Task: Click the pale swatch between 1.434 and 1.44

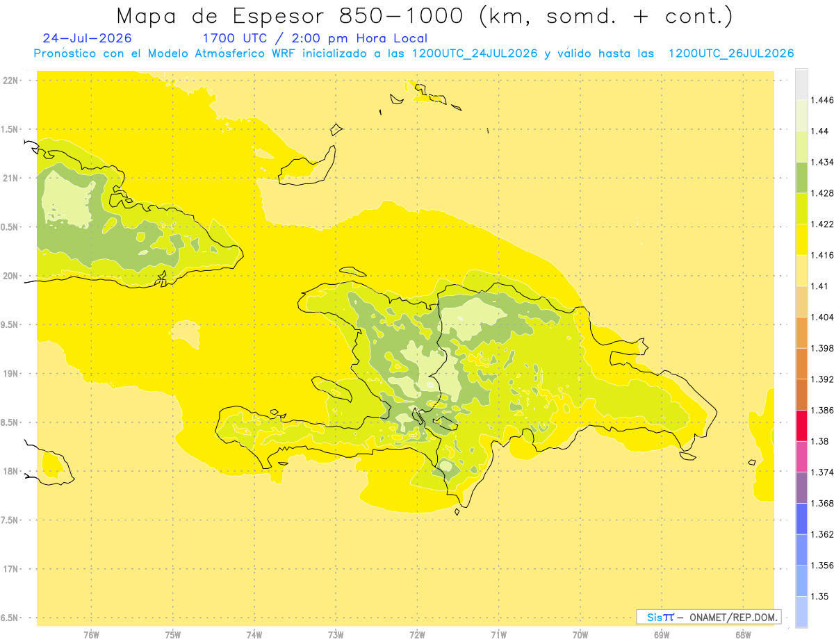Action: click(x=801, y=147)
